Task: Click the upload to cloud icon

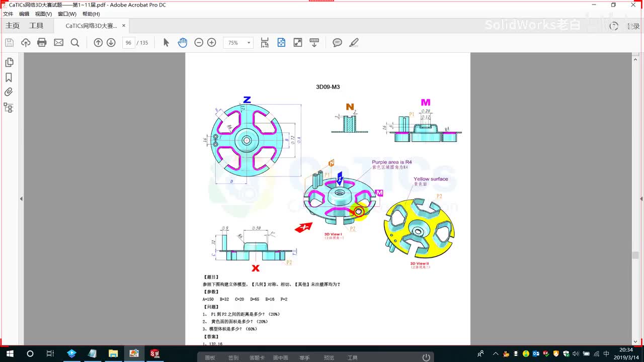Action: [26, 43]
